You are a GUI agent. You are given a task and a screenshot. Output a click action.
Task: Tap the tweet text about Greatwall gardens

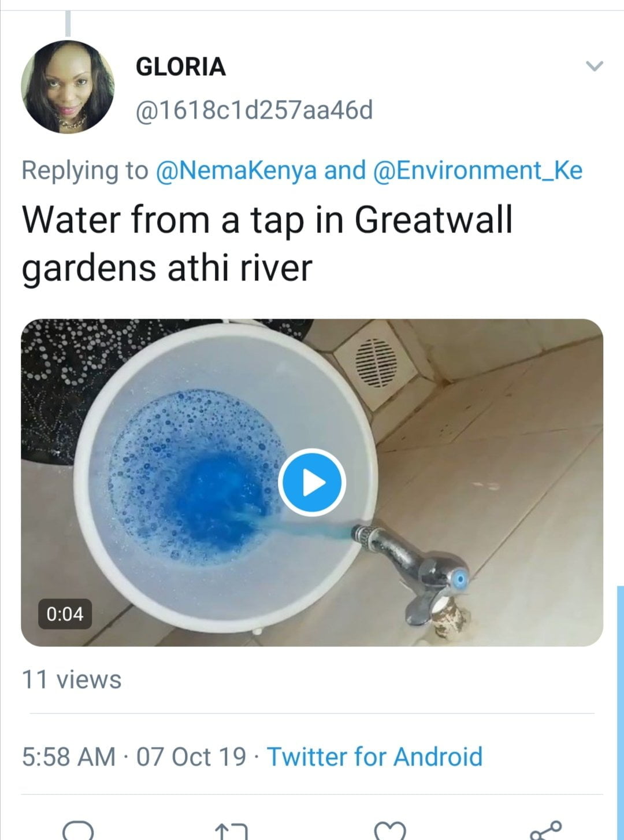pyautogui.click(x=267, y=244)
